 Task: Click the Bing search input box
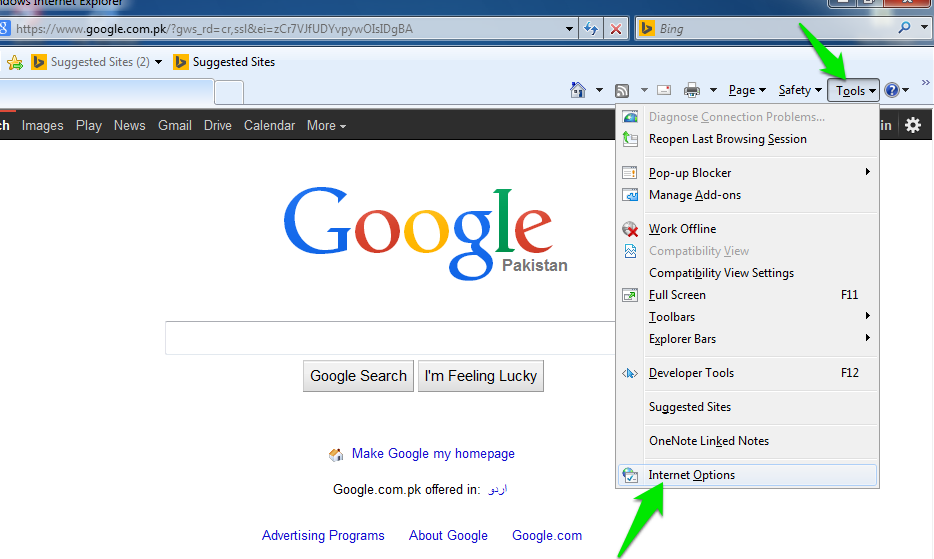pos(774,28)
